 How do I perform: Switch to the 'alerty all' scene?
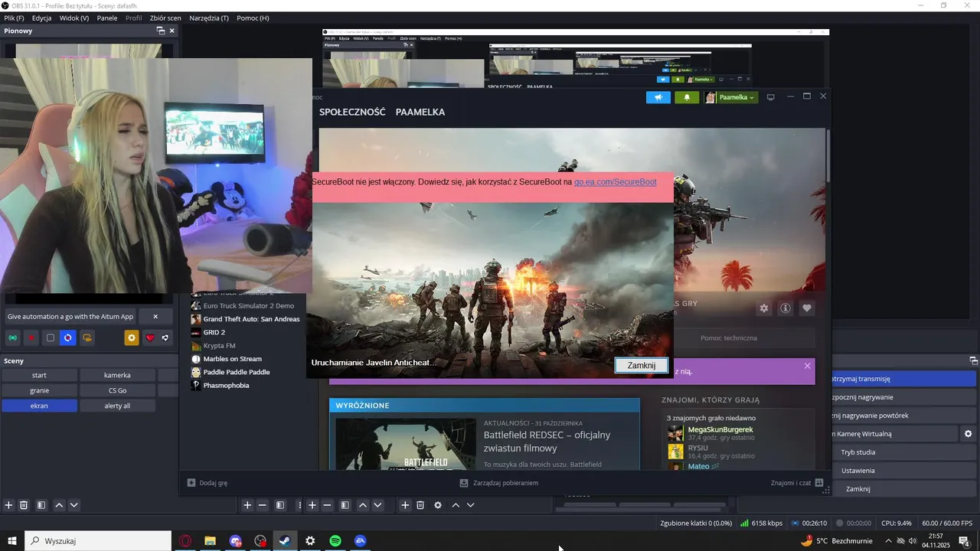pyautogui.click(x=117, y=406)
